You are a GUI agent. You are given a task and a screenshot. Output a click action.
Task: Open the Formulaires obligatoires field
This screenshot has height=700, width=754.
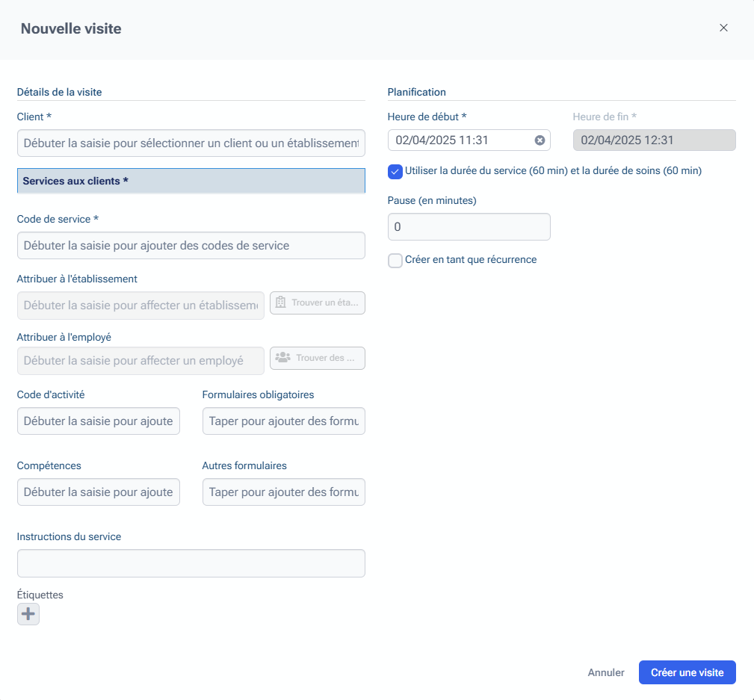[283, 421]
